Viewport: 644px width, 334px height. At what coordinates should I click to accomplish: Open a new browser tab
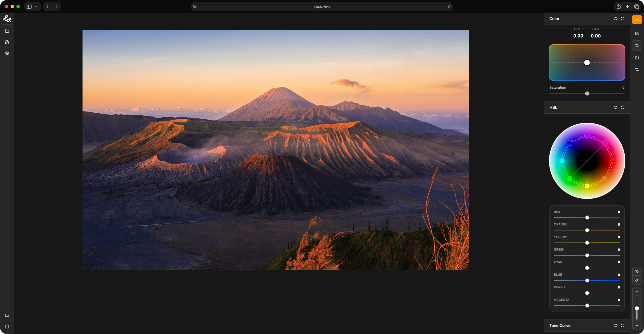628,7
